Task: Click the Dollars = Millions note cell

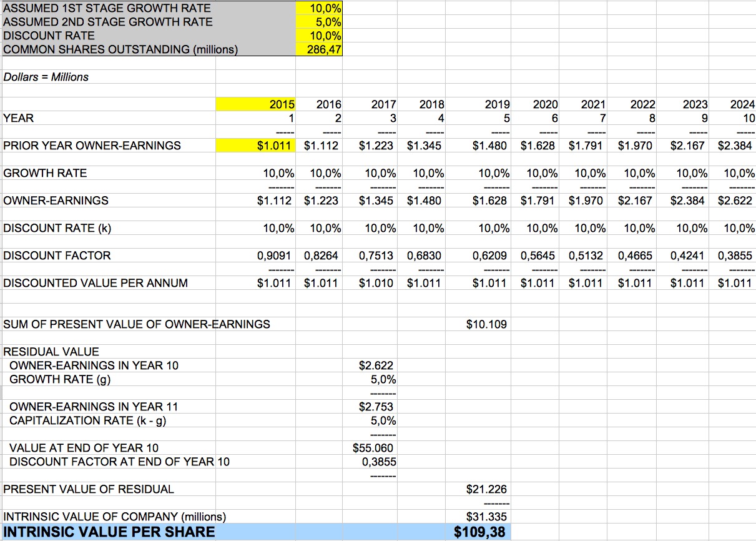Action: [46, 77]
